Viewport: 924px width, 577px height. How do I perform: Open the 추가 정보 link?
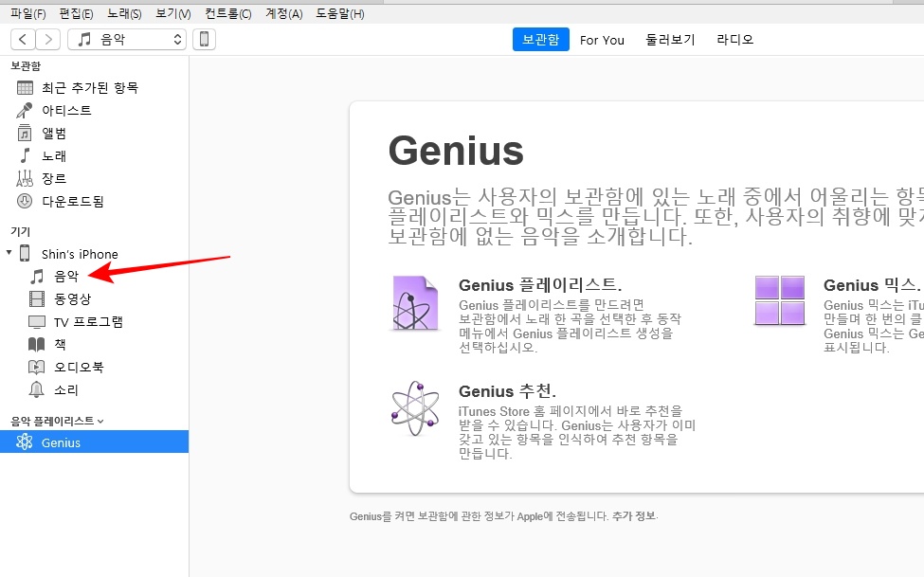coord(633,516)
